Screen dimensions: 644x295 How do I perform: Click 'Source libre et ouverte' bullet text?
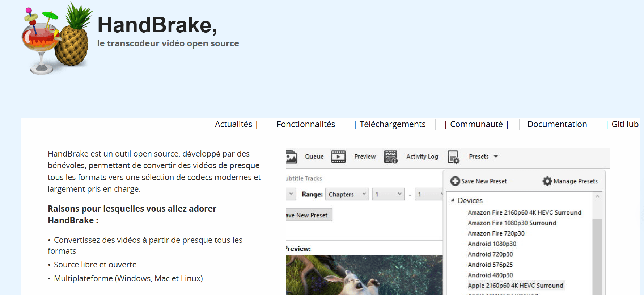point(95,265)
